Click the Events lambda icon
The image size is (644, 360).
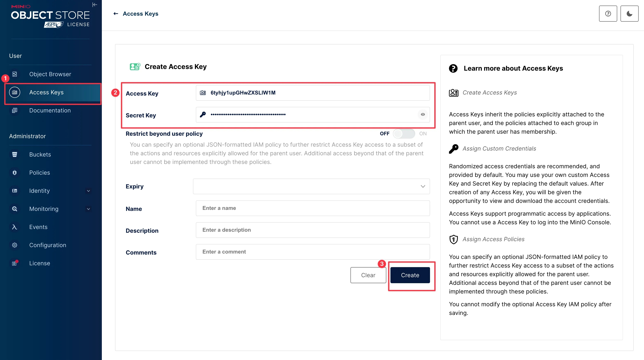[15, 227]
